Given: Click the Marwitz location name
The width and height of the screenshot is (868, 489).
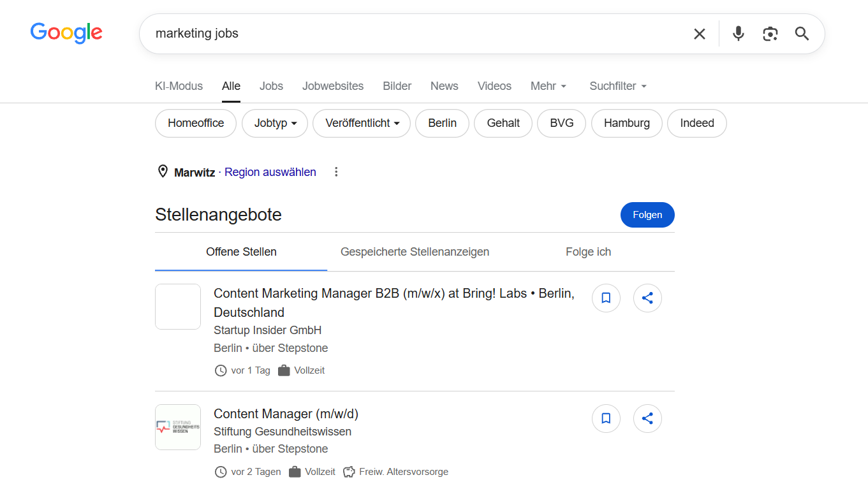Looking at the screenshot, I should click(x=195, y=172).
